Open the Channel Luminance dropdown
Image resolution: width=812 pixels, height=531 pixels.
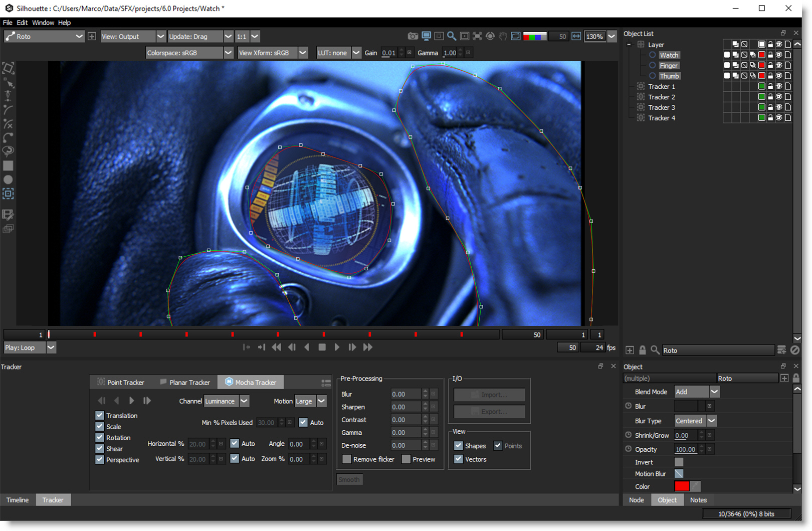coord(244,401)
